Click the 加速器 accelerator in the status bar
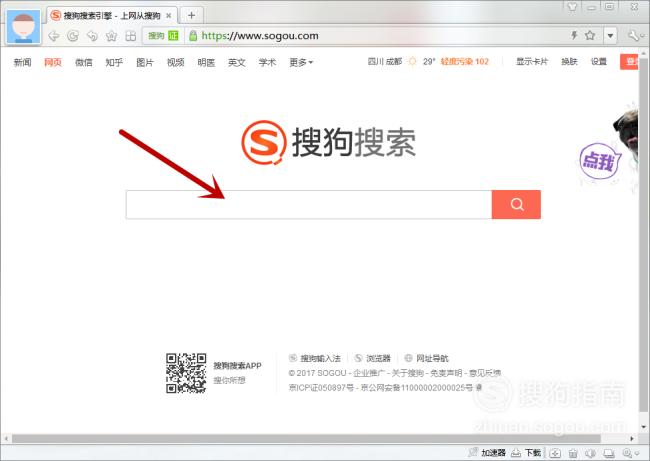 point(487,453)
